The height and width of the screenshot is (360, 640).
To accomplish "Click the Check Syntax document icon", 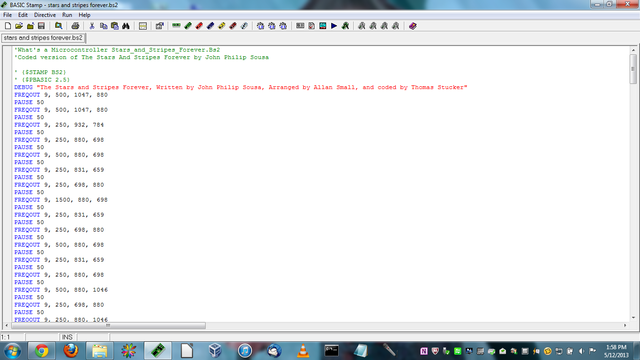I will [311, 26].
